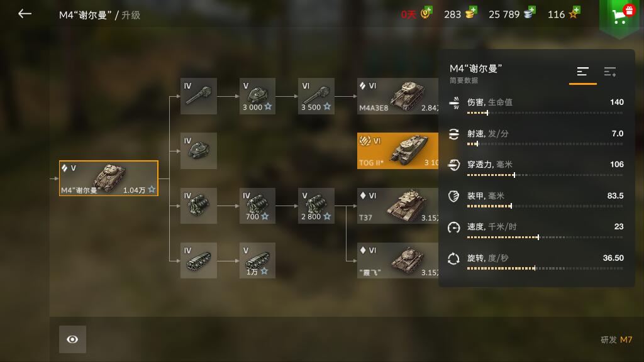644x362 pixels.
Task: Open the highlighted TOG II* tank
Action: tap(397, 151)
